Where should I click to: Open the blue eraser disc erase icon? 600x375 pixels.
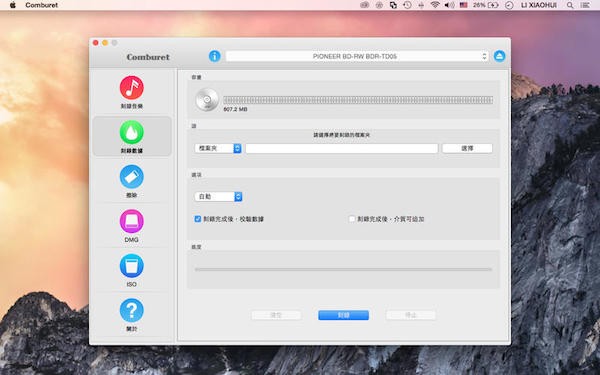[132, 176]
